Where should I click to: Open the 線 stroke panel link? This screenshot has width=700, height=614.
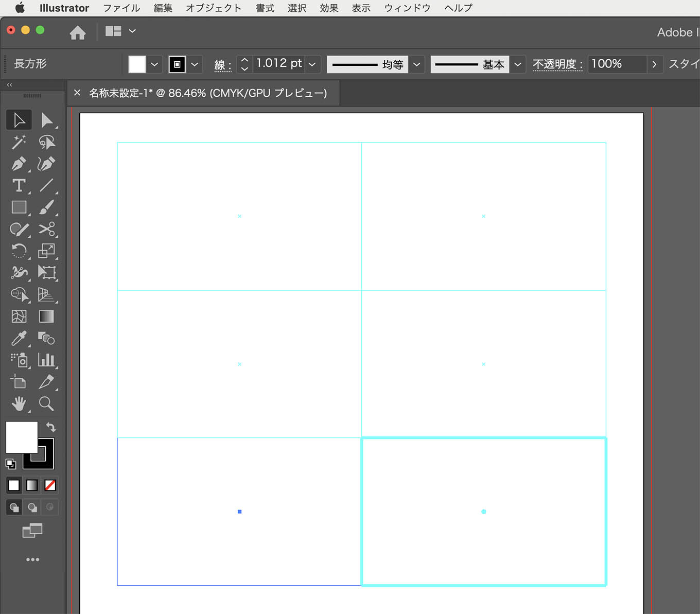tap(222, 65)
